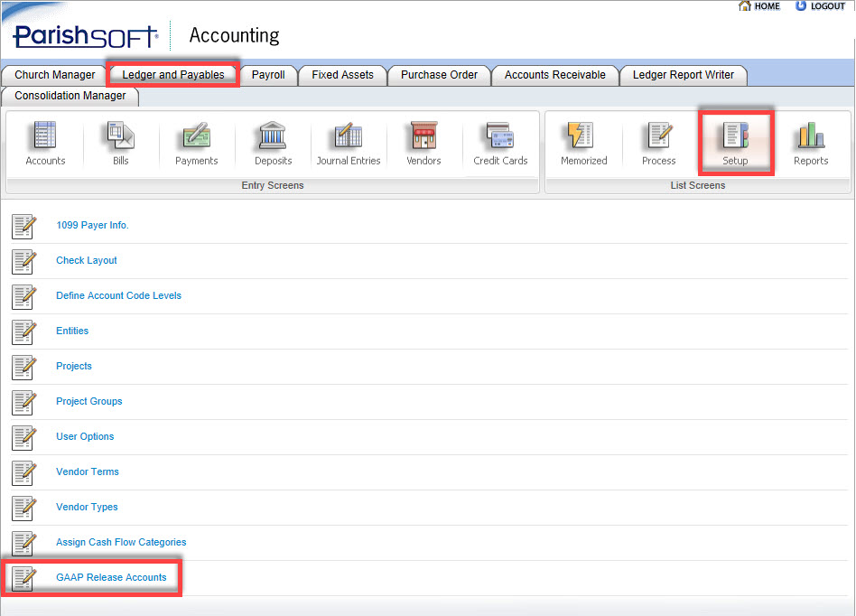856x616 pixels.
Task: Open the Entities setup link
Action: (72, 331)
